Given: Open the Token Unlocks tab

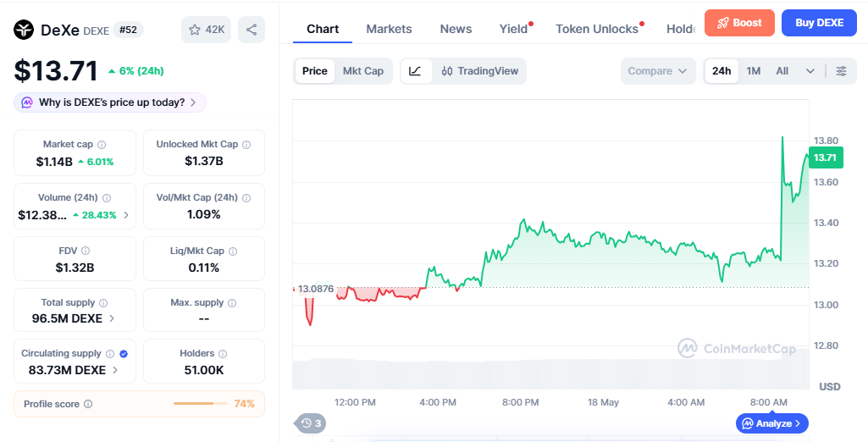Looking at the screenshot, I should pyautogui.click(x=597, y=30).
